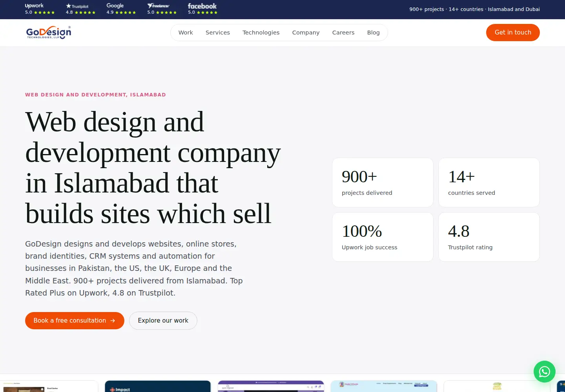Go to the Blog page
565x392 pixels.
[374, 33]
